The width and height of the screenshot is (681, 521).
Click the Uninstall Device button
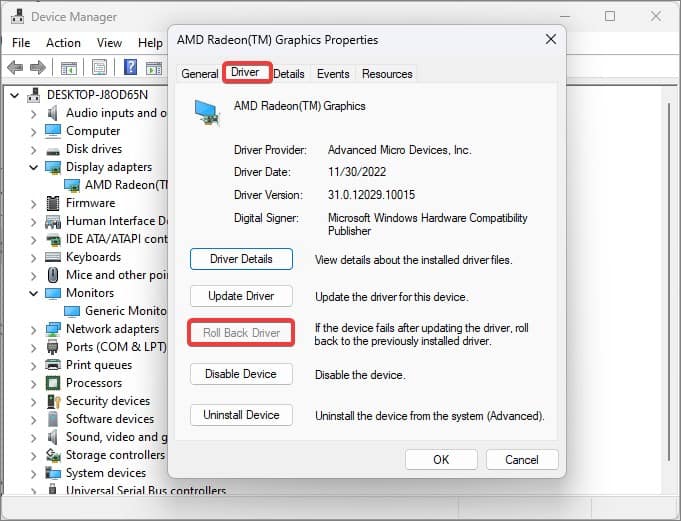241,415
